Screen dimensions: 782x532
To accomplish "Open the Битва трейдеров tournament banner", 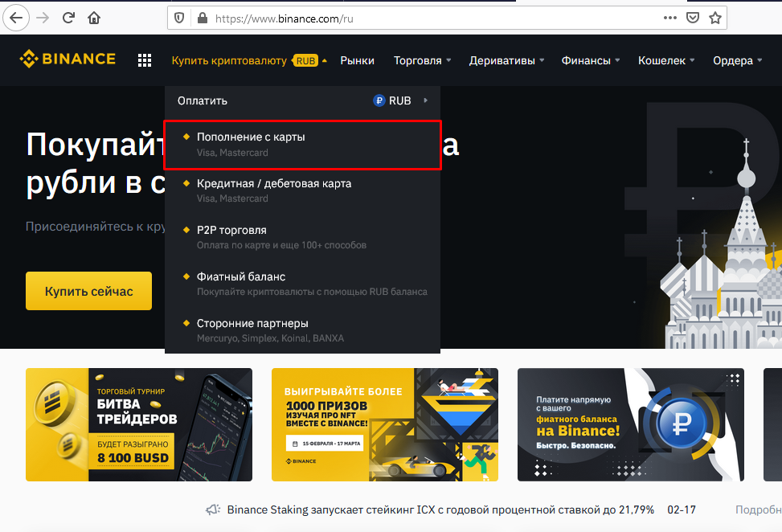I will click(139, 425).
